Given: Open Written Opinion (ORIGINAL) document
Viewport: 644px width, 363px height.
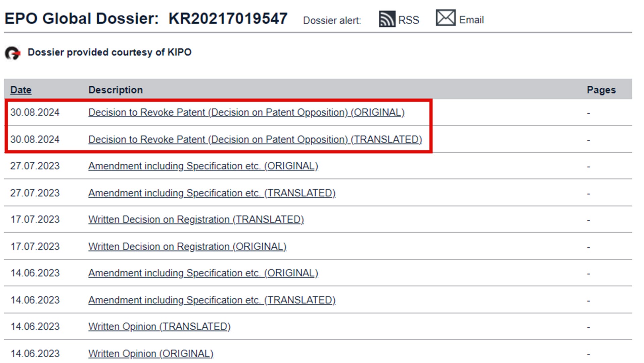Looking at the screenshot, I should tap(151, 354).
